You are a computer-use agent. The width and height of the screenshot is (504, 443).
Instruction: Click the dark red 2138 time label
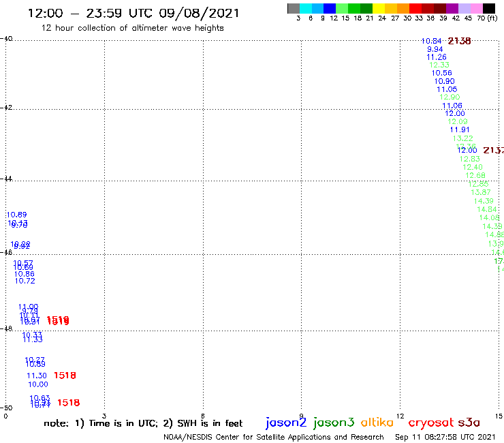click(x=459, y=41)
